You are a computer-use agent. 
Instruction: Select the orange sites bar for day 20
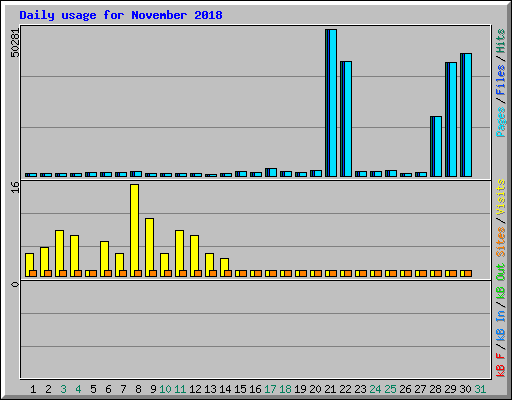pos(318,273)
